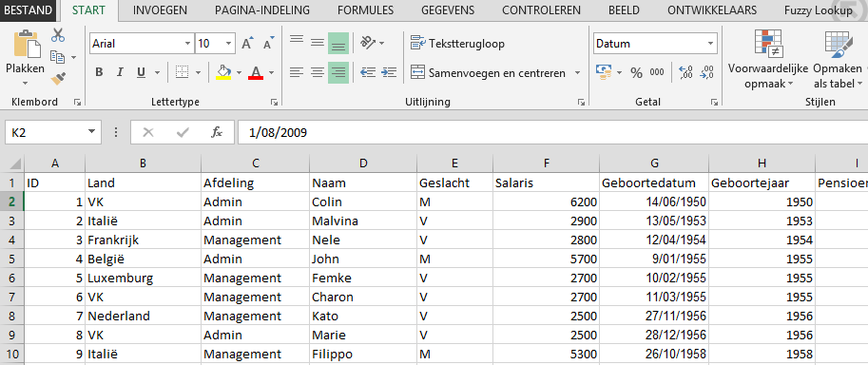Screen dimensions: 868x365
Task: Click the accounting number format icon
Action: point(604,72)
